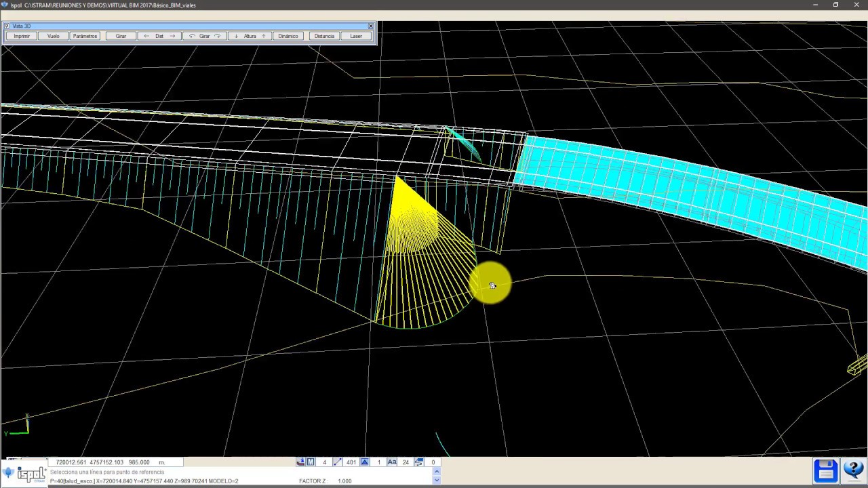Open help with the question mark icon
Image resolution: width=868 pixels, height=488 pixels.
point(852,470)
